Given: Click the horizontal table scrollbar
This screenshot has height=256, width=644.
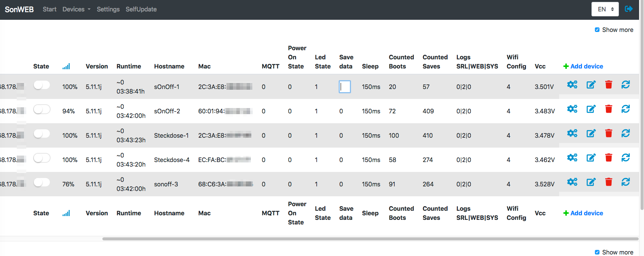Looking at the screenshot, I should click(x=370, y=239).
